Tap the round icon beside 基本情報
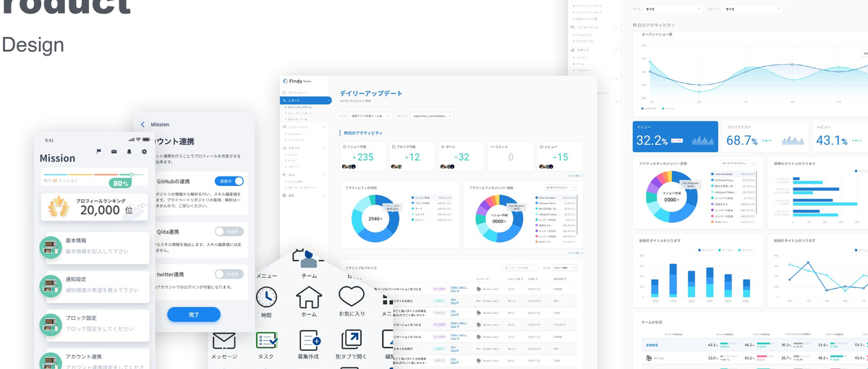 [x=51, y=247]
